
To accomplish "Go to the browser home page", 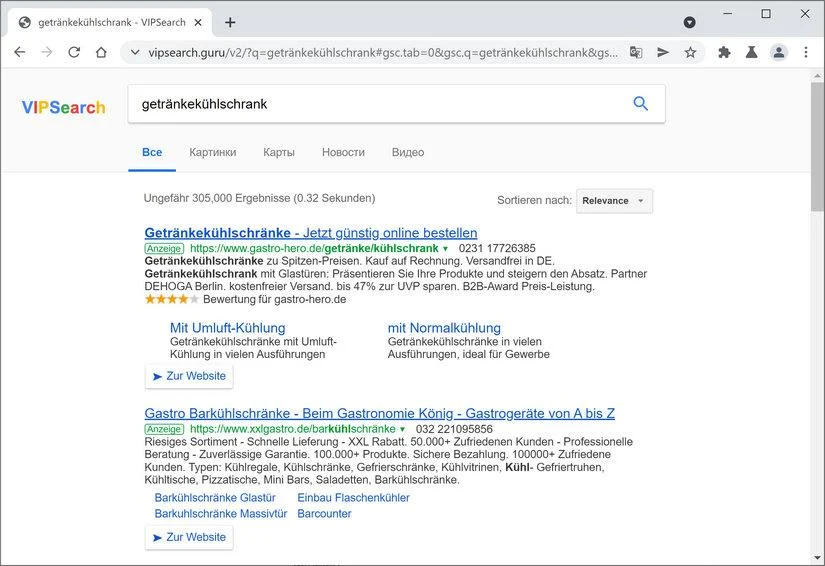I will point(101,52).
